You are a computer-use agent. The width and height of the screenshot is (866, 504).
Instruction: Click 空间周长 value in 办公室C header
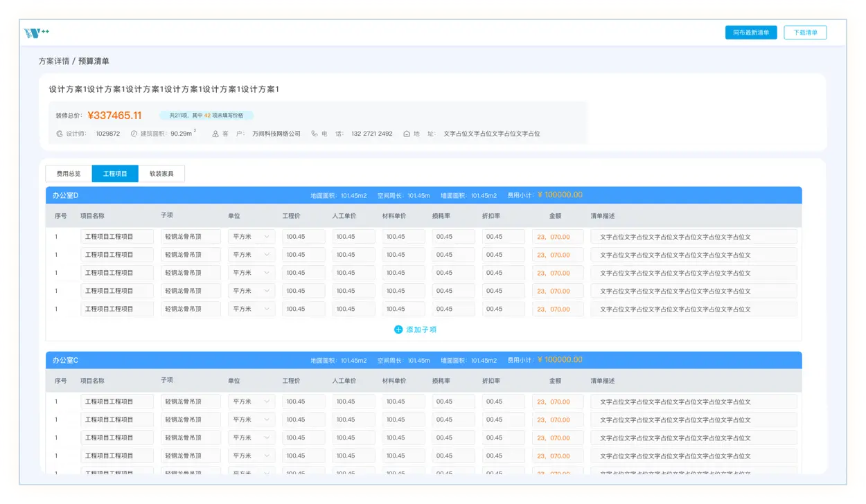click(x=418, y=361)
